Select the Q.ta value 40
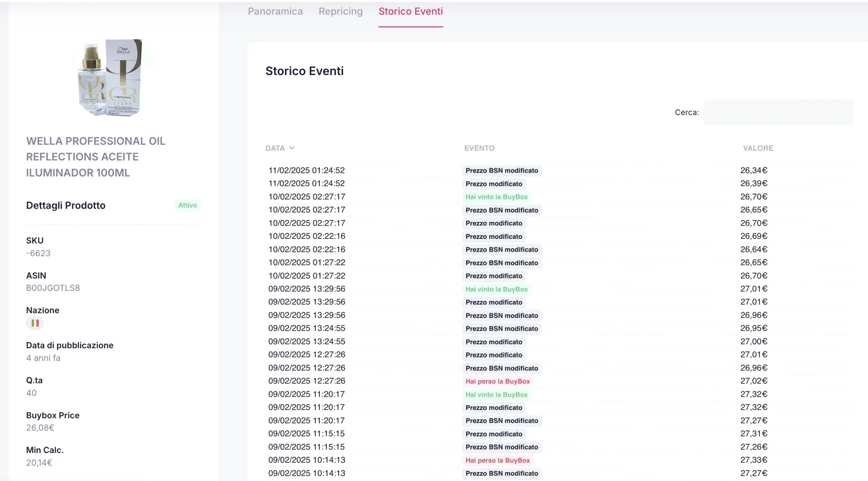The width and height of the screenshot is (868, 481). 31,393
